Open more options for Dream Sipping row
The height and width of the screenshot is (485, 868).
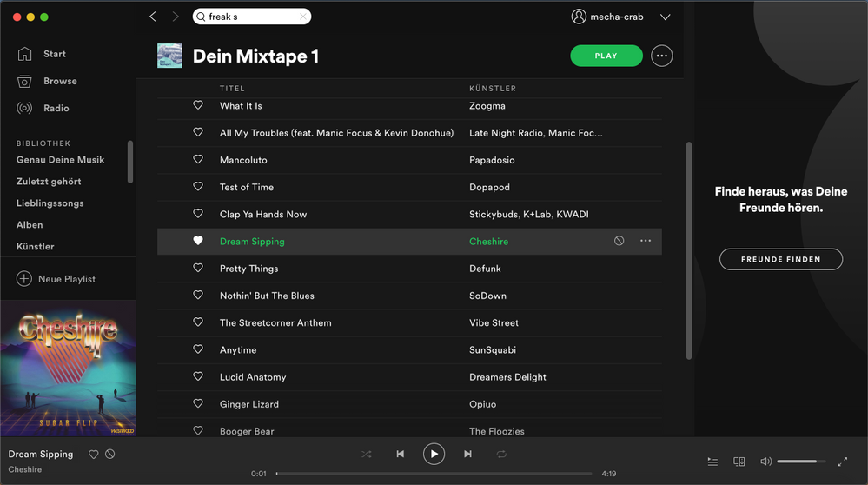tap(646, 240)
